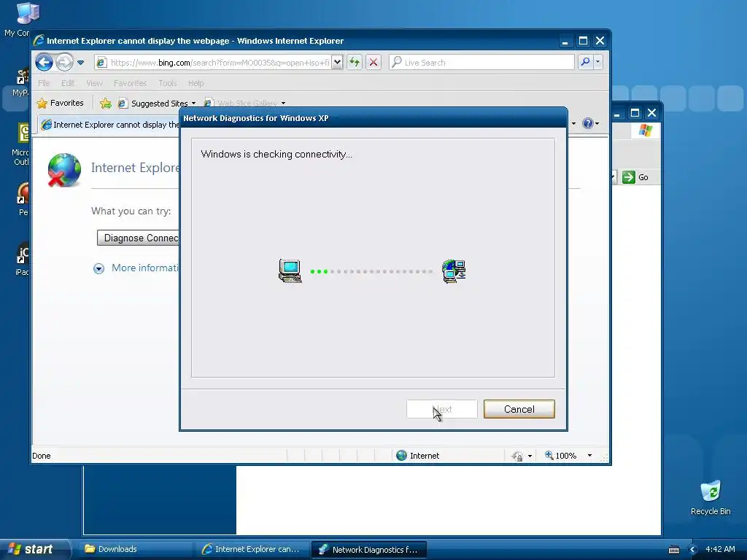Click the network globe computers icon

tap(454, 271)
